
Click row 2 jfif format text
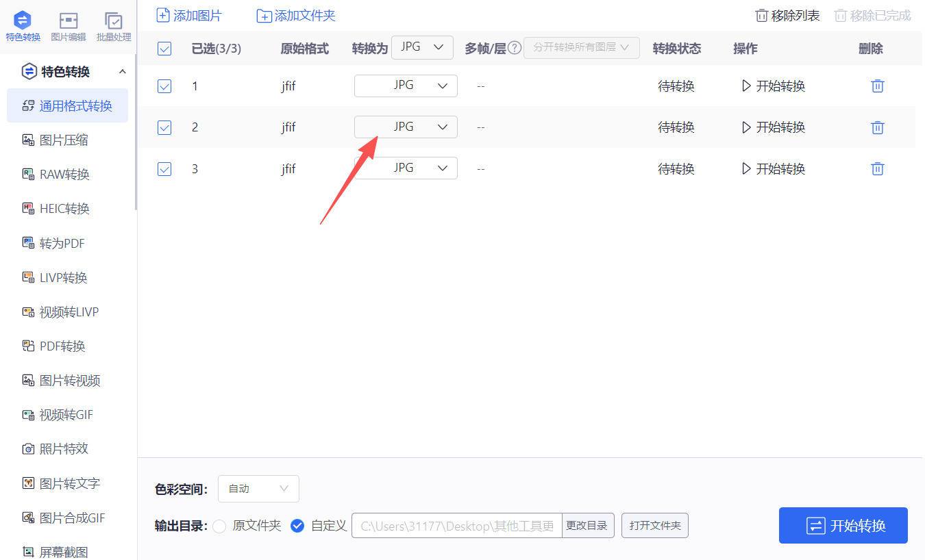288,127
